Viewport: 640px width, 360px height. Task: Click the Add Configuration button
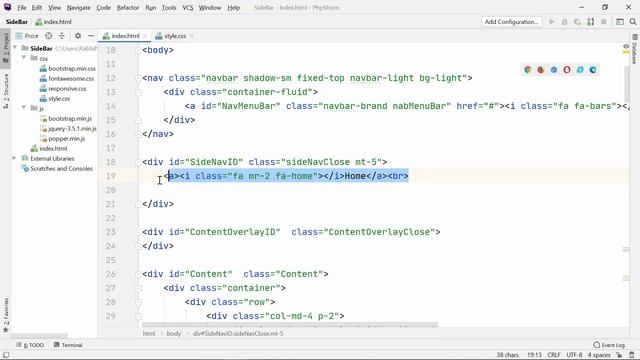click(x=511, y=22)
